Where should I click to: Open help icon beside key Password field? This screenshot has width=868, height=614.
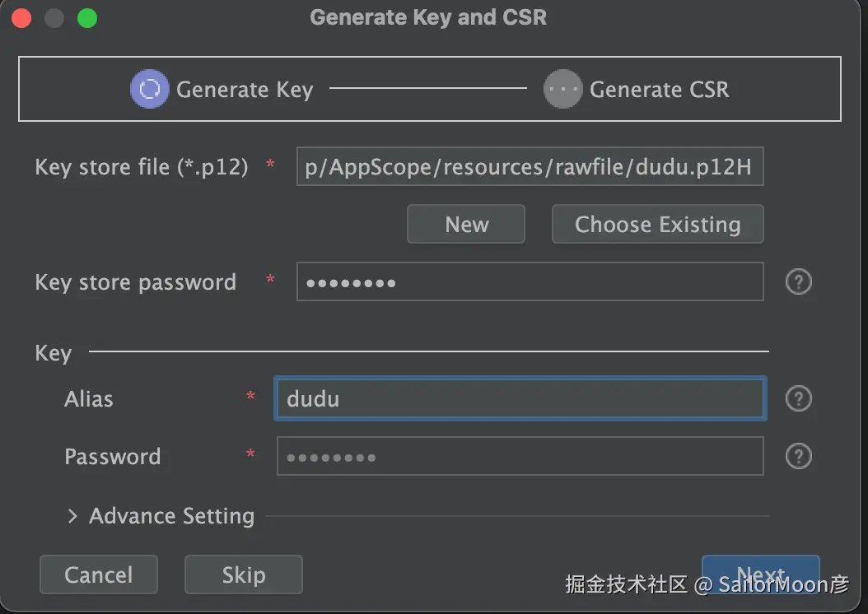[x=798, y=456]
